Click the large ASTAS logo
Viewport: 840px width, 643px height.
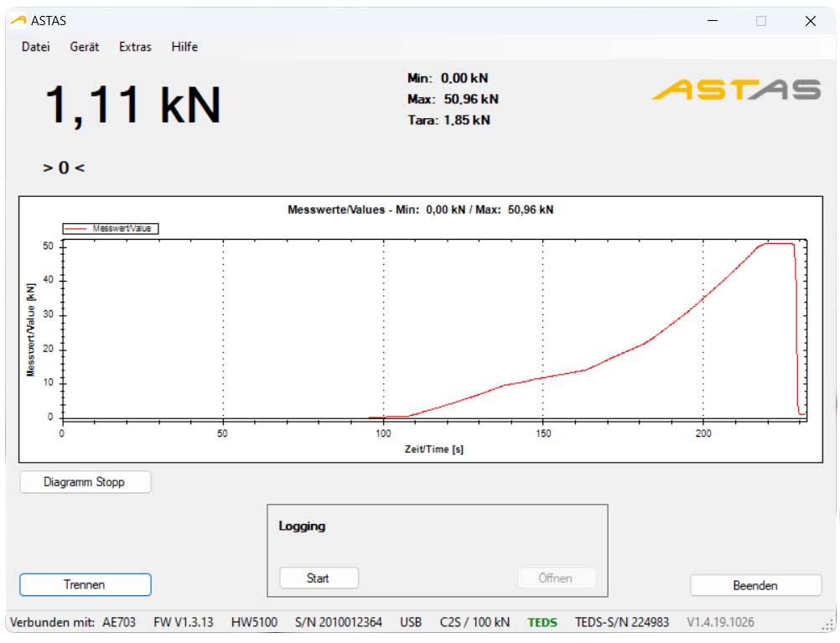coord(736,90)
